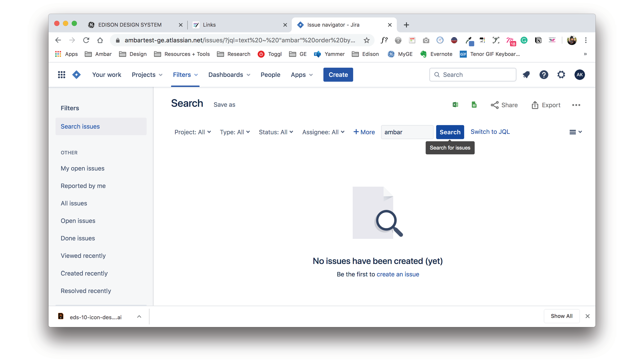
Task: Click the create an issue link
Action: click(x=398, y=274)
